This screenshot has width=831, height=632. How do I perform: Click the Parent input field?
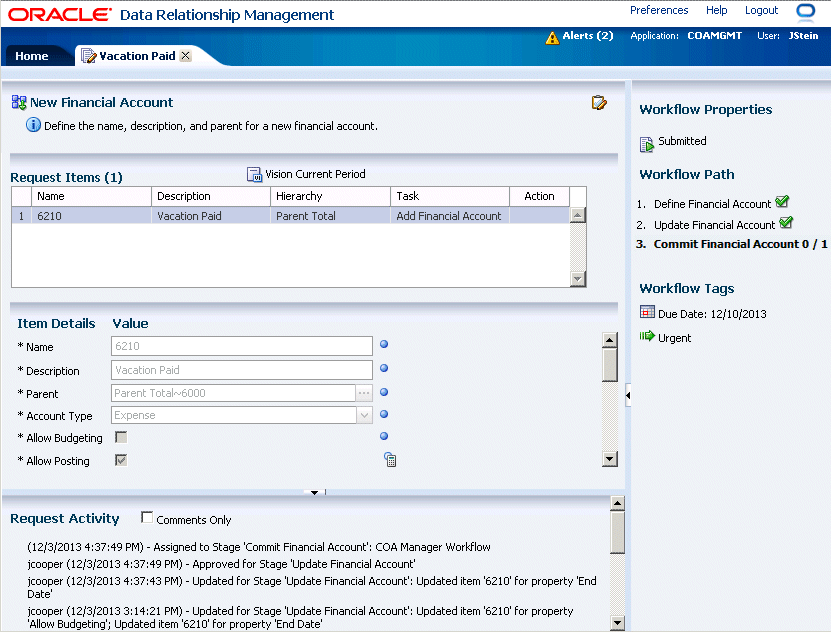pyautogui.click(x=233, y=393)
